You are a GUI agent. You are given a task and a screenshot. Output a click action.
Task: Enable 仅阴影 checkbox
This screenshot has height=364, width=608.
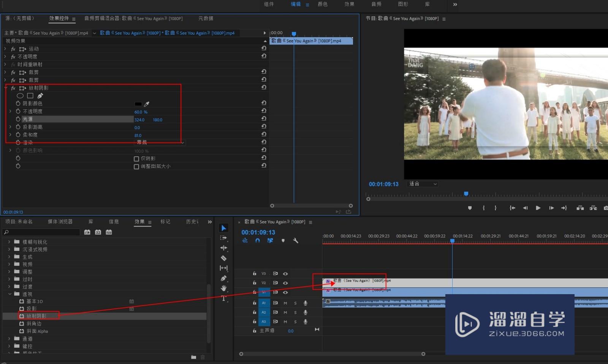[136, 159]
